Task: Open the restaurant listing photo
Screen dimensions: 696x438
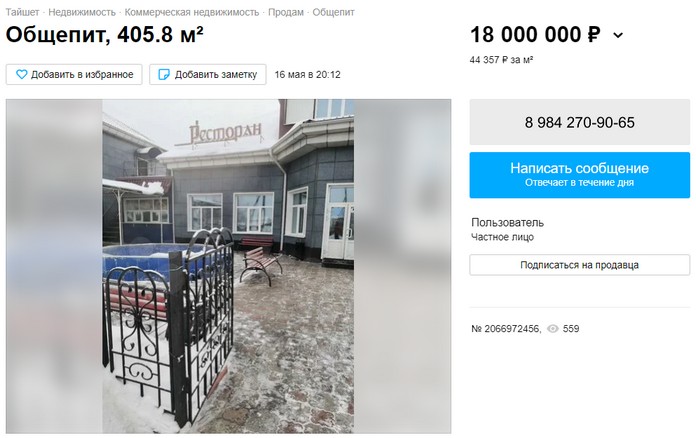Action: 228,266
